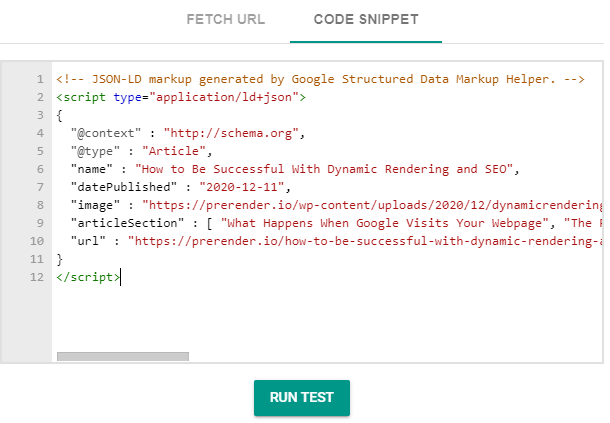Click the url value on line 10

click(x=365, y=241)
